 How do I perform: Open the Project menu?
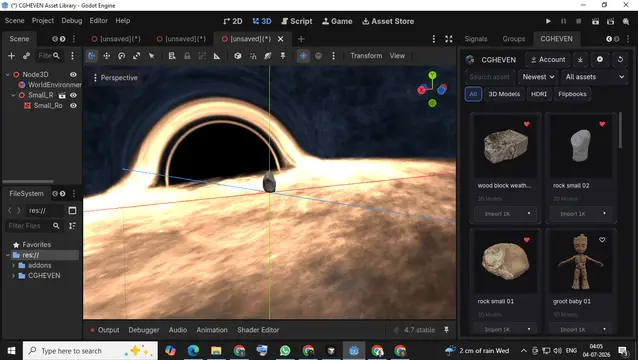pyautogui.click(x=43, y=20)
